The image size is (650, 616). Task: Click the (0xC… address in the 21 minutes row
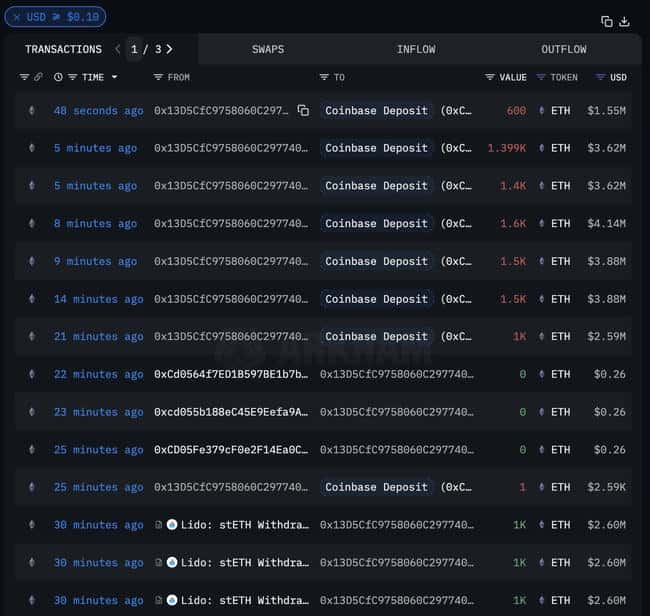click(456, 337)
